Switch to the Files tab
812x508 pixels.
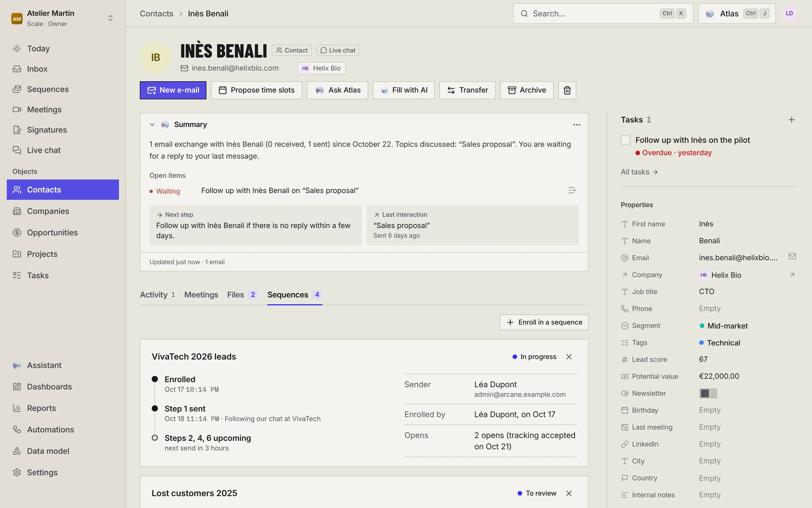pos(242,295)
